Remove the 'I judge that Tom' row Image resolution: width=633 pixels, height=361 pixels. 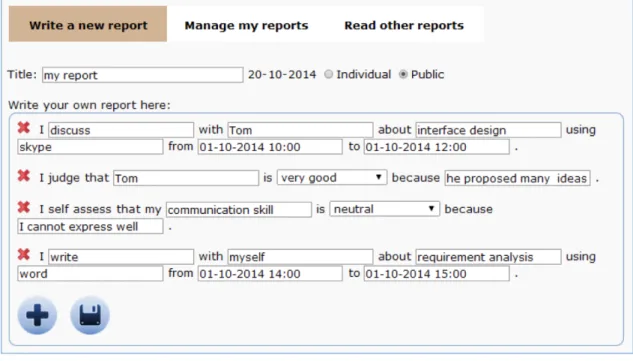[x=24, y=176]
